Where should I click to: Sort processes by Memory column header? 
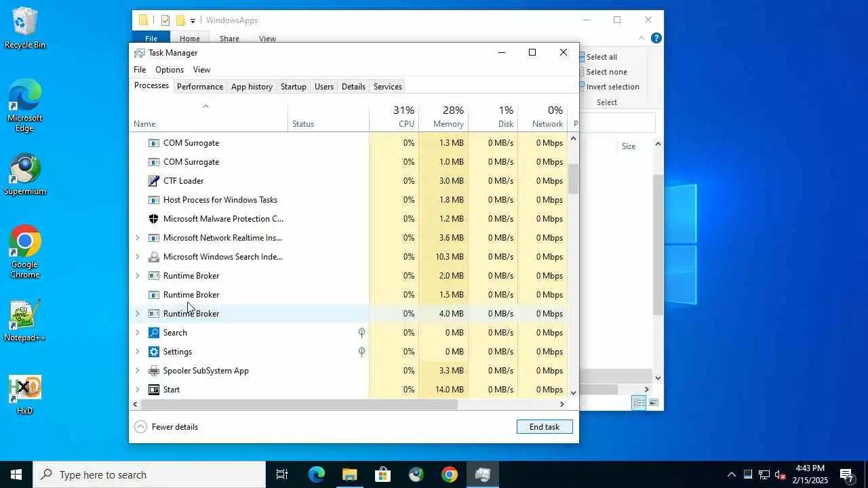click(443, 117)
